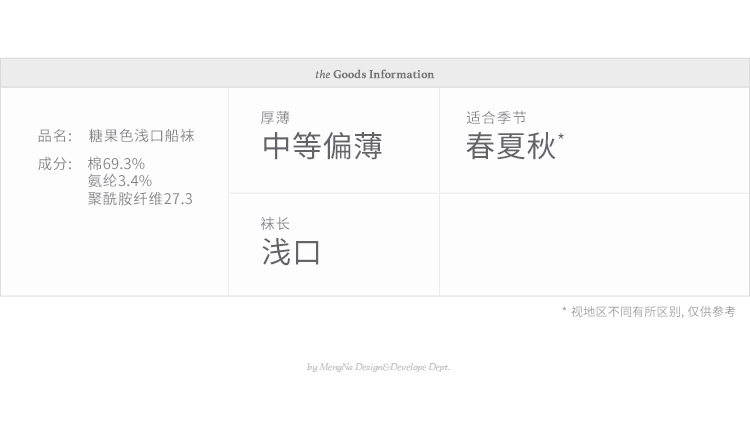Click the '聚酰胺纤维27.3' composition line
750x432 pixels.
[x=140, y=199]
